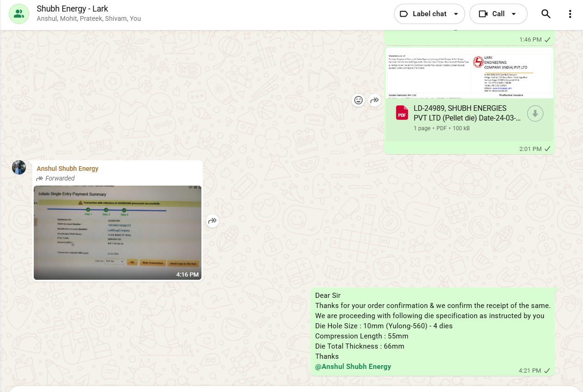Image resolution: width=583 pixels, height=392 pixels.
Task: Click the Shubh Energy group avatar icon
Action: pyautogui.click(x=19, y=14)
